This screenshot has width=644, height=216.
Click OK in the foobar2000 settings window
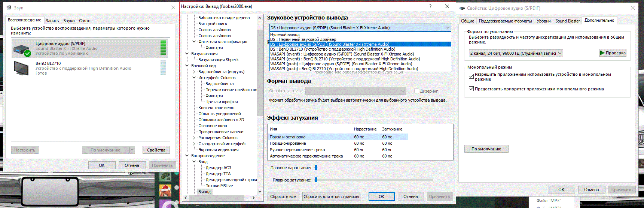[x=381, y=196]
